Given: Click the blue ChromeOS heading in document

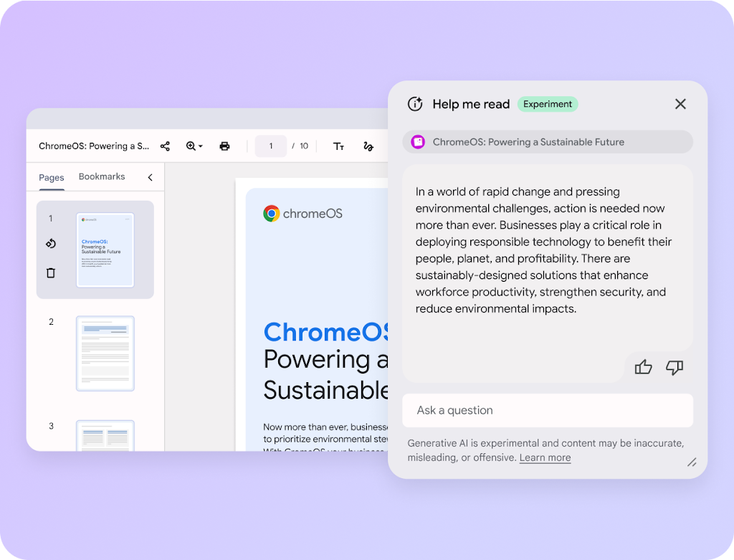Looking at the screenshot, I should pos(326,332).
